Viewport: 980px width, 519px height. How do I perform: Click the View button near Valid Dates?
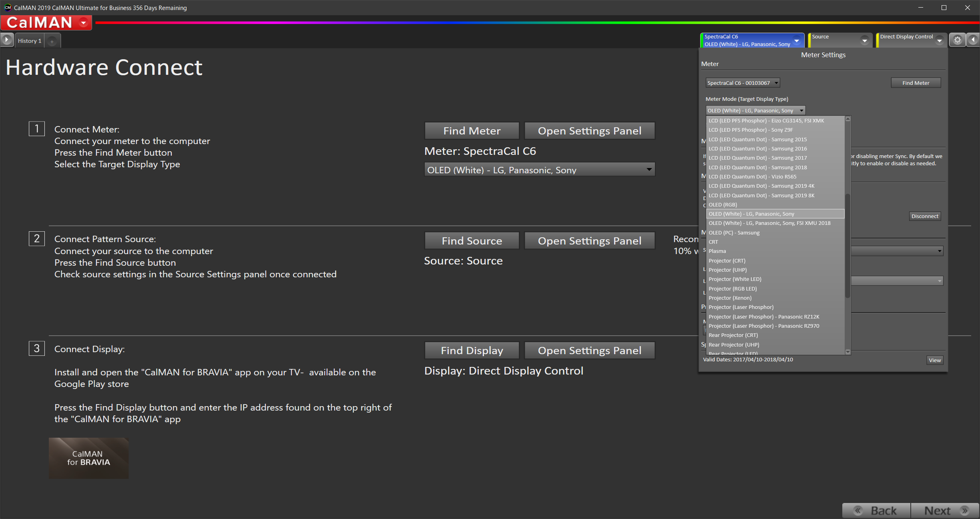[x=935, y=360]
